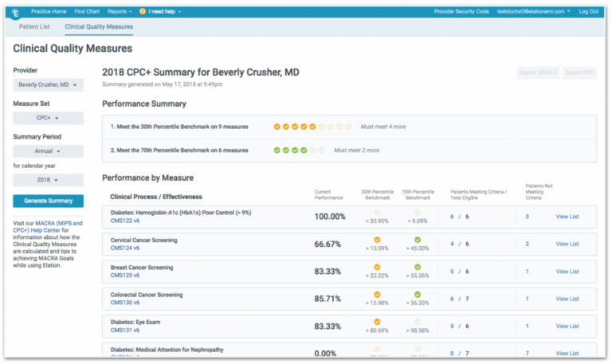Viewport: 612px width, 364px height.
Task: Click the green 70th percentile check for Colorectal Cancer Screening
Action: (418, 295)
